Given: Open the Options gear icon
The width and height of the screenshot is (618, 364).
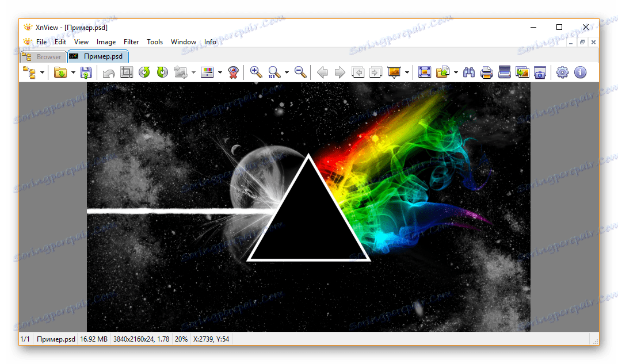Looking at the screenshot, I should [x=562, y=72].
